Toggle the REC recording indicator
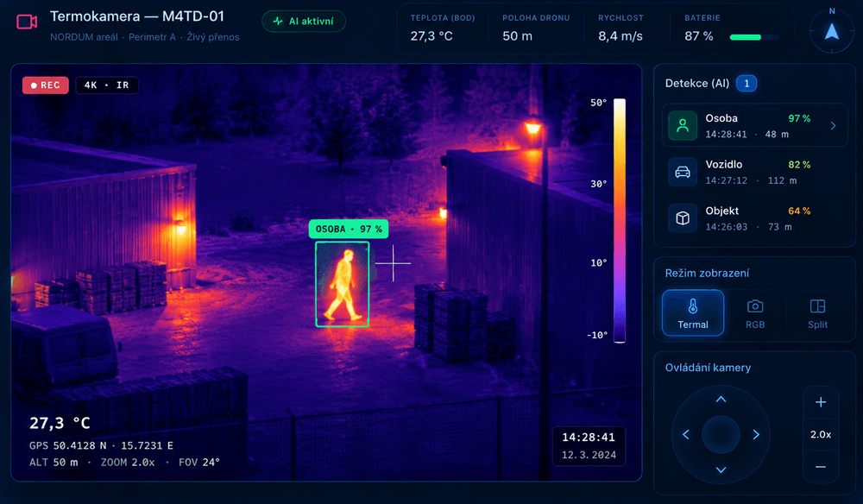This screenshot has width=863, height=504. [x=46, y=85]
